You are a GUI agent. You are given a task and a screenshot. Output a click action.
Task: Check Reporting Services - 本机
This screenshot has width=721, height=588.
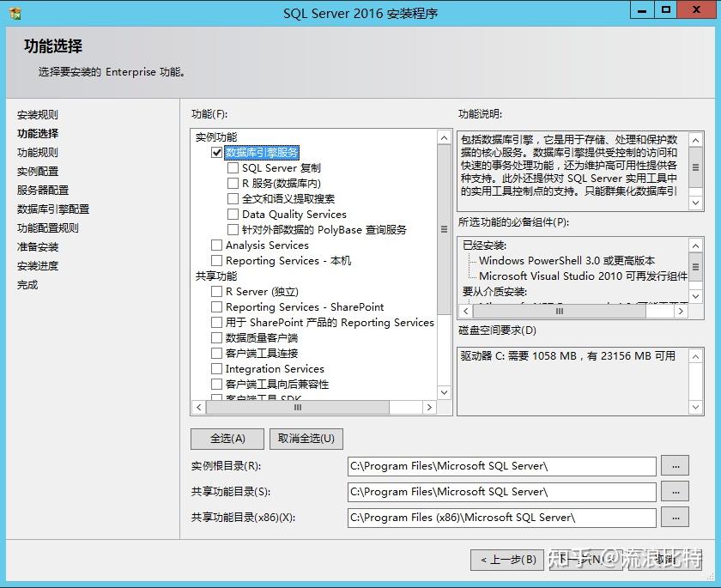[215, 261]
